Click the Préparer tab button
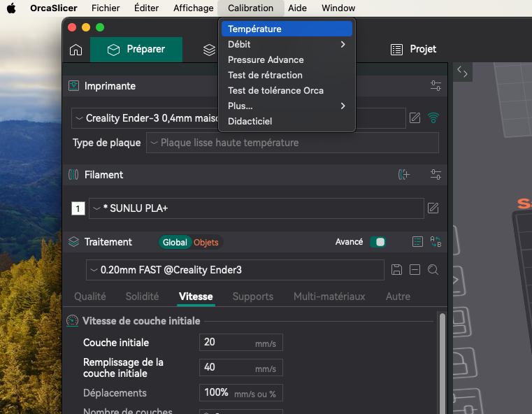532x414 pixels. tap(136, 50)
